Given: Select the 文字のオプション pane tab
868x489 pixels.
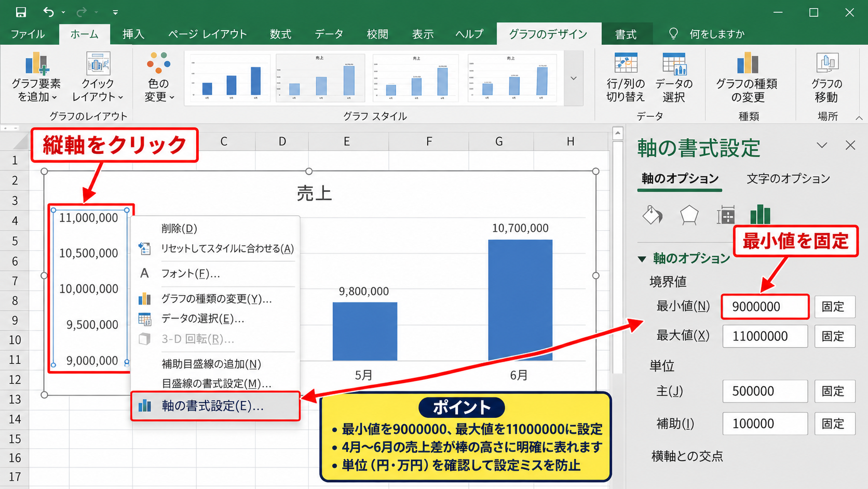Looking at the screenshot, I should [x=788, y=179].
